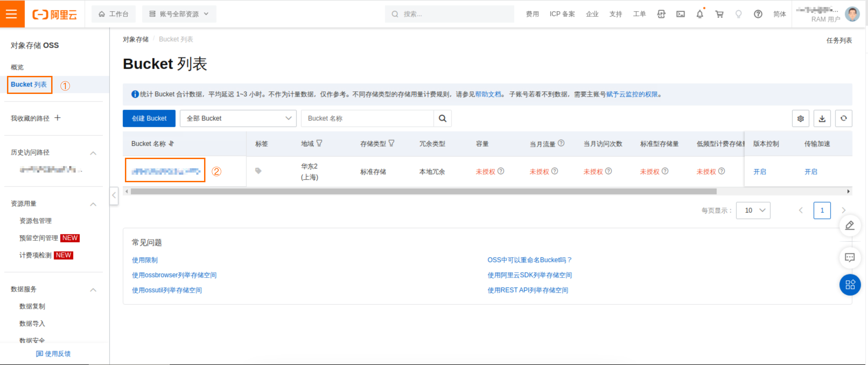Open 概览 in the sidebar

coord(17,67)
